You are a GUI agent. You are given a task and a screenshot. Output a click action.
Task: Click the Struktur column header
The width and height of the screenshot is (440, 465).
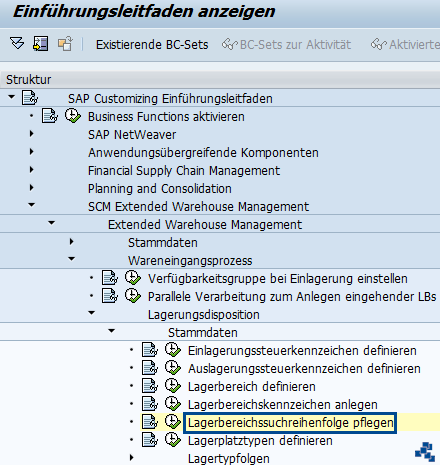220,80
